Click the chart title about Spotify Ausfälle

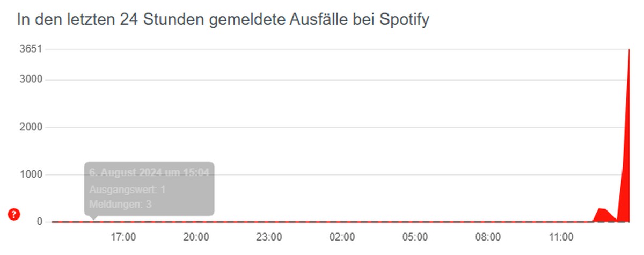point(223,19)
